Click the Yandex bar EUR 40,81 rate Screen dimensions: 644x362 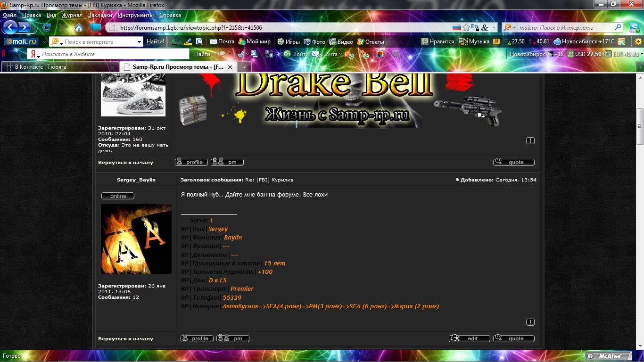click(622, 54)
